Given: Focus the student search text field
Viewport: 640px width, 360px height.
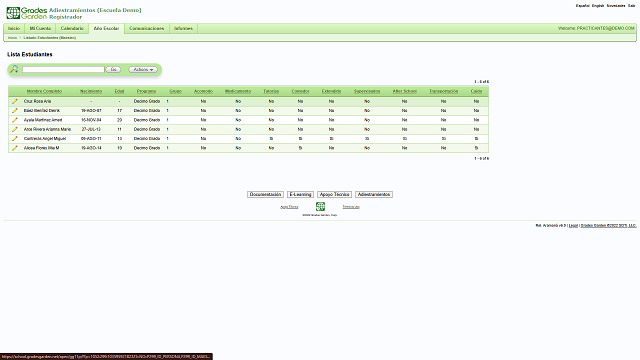Looking at the screenshot, I should click(63, 69).
